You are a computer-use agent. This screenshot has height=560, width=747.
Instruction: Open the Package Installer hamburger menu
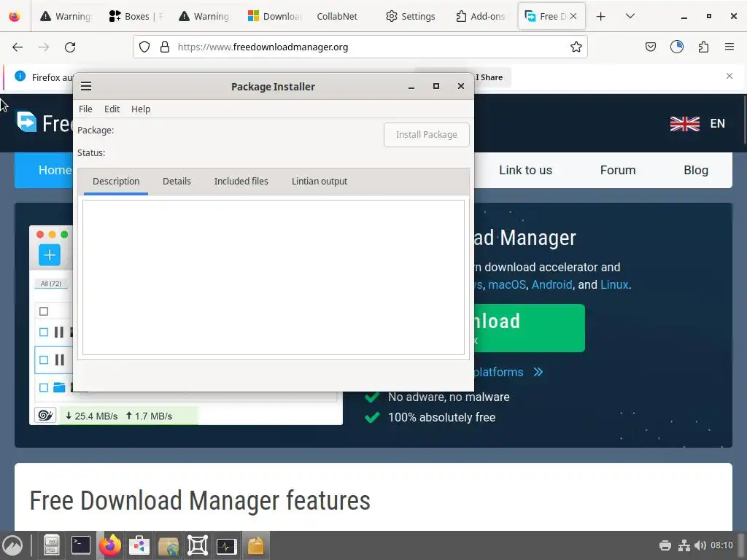tap(86, 86)
